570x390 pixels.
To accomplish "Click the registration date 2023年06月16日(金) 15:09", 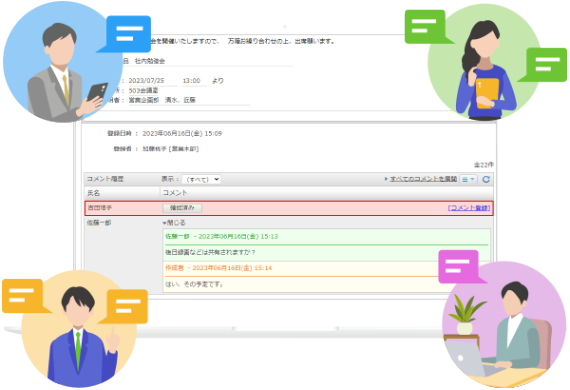I will click(x=182, y=133).
